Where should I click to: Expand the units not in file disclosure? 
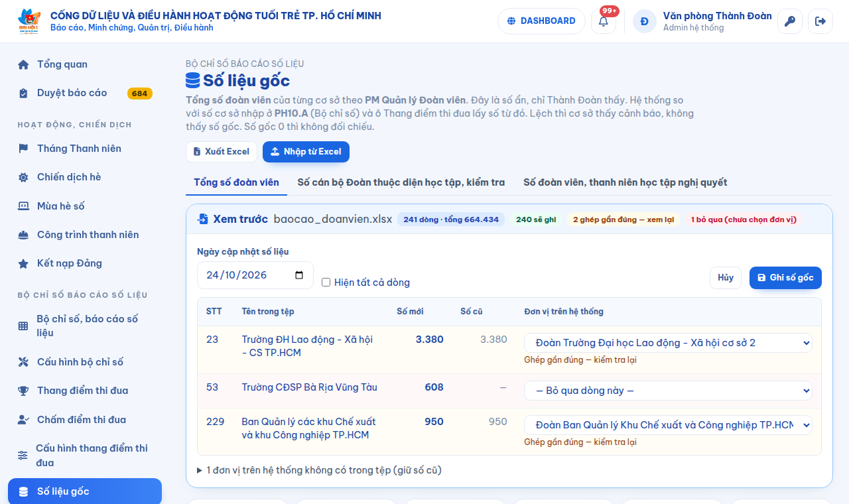[x=319, y=470]
